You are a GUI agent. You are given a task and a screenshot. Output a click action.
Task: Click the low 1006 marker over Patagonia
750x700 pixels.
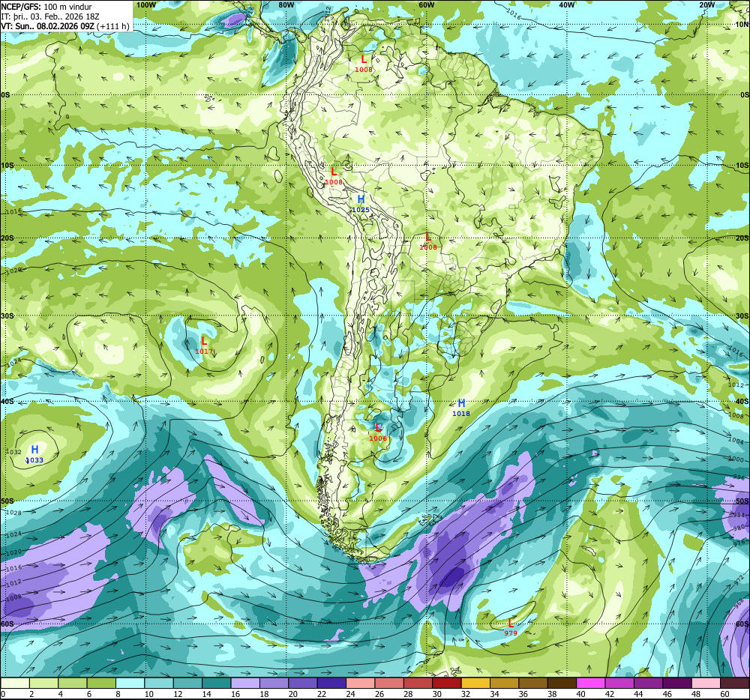pos(378,432)
